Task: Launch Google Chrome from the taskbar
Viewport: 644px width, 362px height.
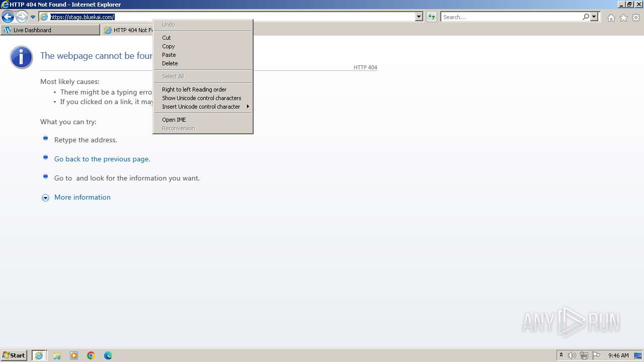Action: [x=91, y=355]
